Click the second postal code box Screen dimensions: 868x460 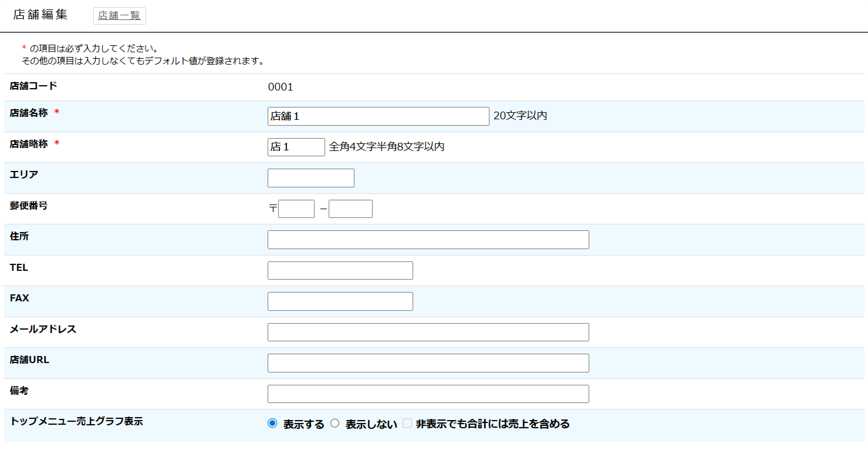point(350,209)
